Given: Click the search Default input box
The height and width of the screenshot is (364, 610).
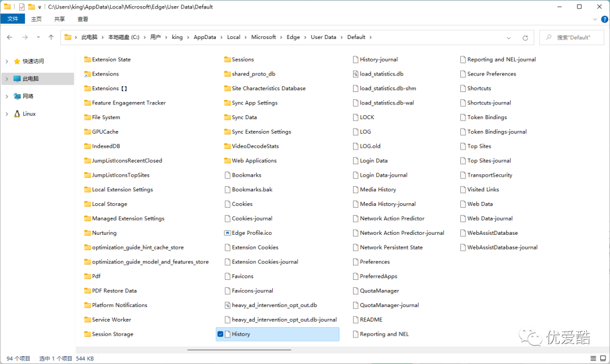Looking at the screenshot, I should coord(572,37).
